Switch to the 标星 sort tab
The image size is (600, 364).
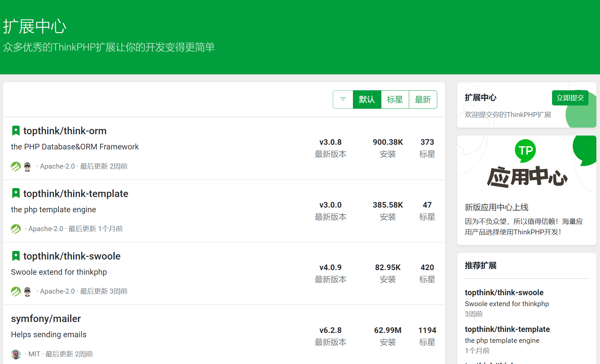(395, 99)
